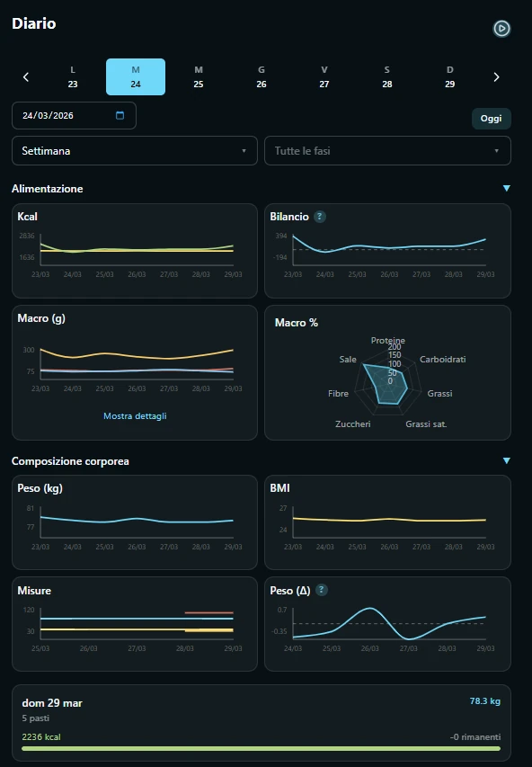Select Sunday 29 in the week strip

pyautogui.click(x=450, y=76)
